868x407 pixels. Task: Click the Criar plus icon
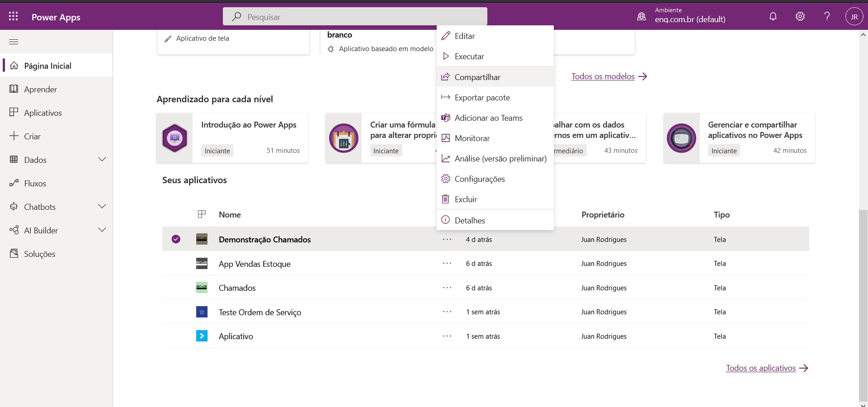[x=14, y=136]
